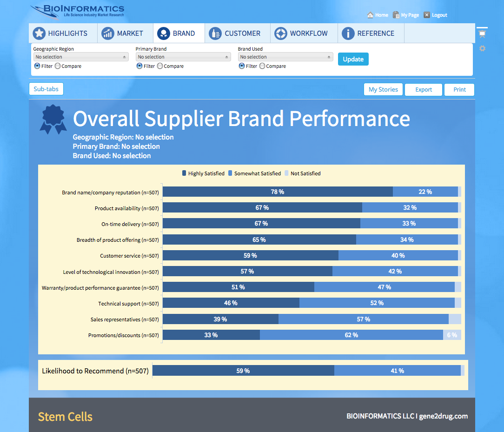This screenshot has width=504, height=432.
Task: Select Filter radio under Brand Used
Action: click(x=242, y=66)
